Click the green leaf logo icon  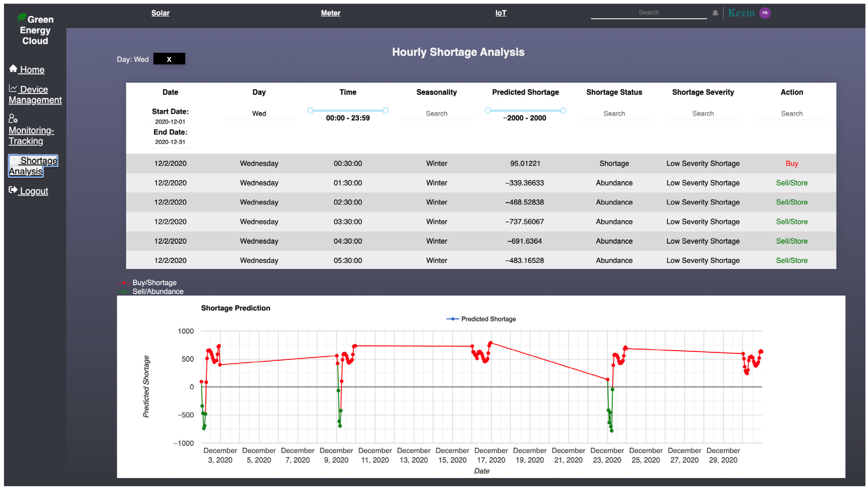tap(22, 17)
